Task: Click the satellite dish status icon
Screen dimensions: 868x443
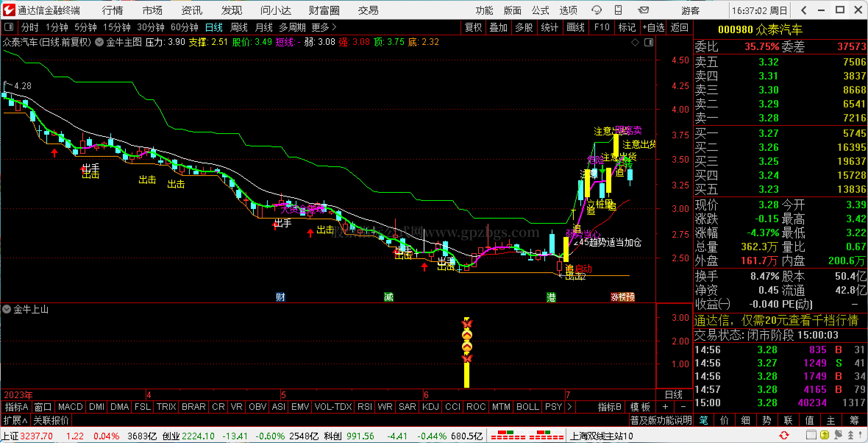Action: coord(838,436)
